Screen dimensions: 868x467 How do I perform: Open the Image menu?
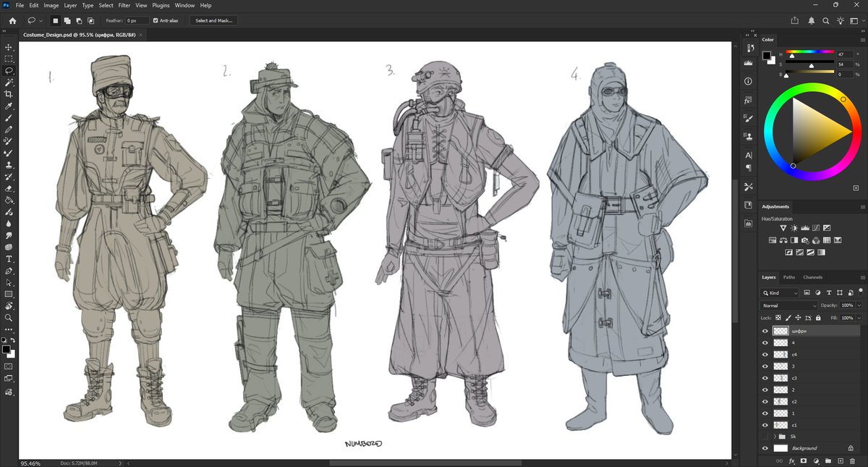click(51, 5)
